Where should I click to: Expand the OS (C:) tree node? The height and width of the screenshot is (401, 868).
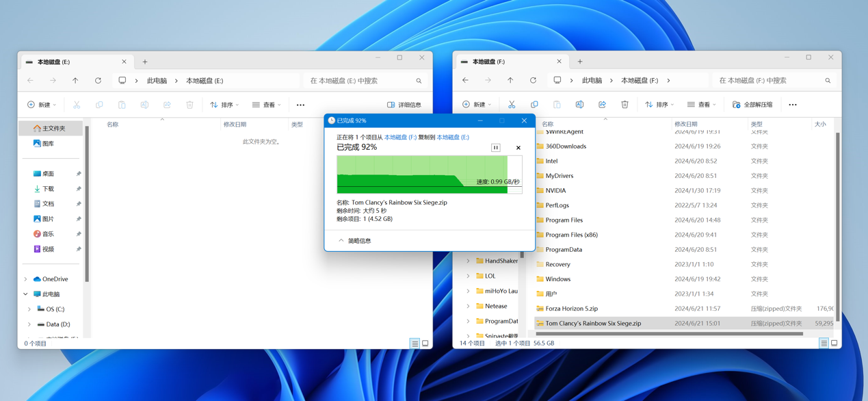[x=29, y=309]
